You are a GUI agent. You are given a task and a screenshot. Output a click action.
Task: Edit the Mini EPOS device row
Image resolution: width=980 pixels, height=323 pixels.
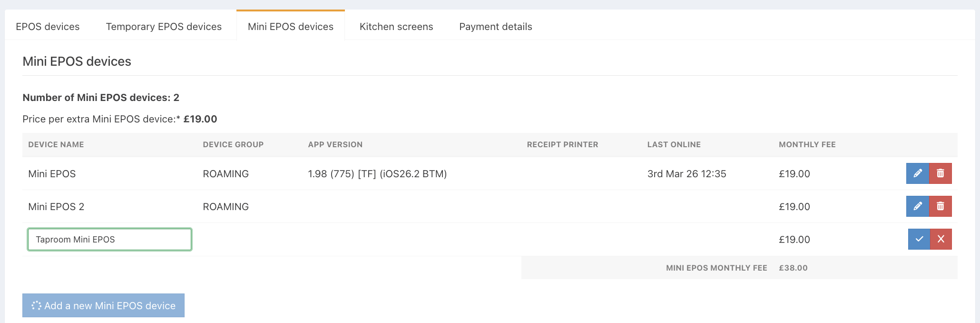click(x=918, y=173)
